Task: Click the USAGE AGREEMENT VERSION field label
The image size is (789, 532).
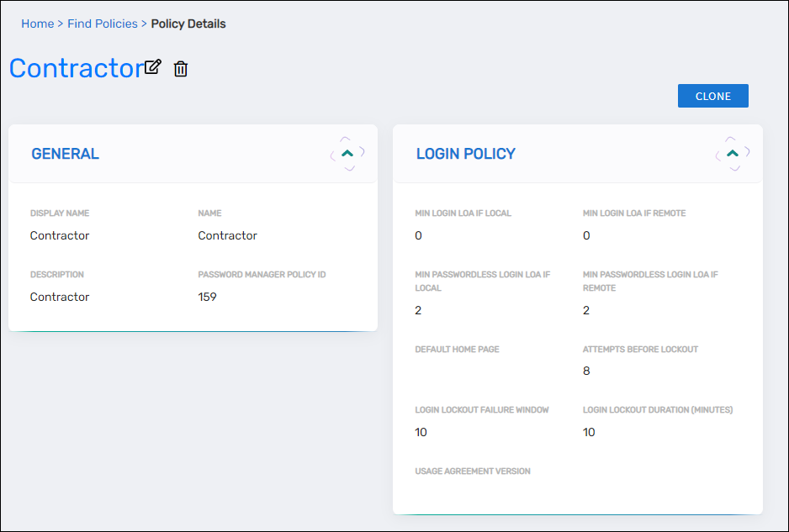Action: click(472, 471)
